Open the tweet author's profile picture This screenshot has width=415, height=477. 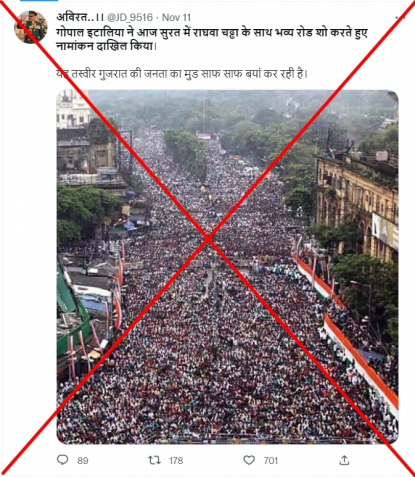tap(31, 27)
